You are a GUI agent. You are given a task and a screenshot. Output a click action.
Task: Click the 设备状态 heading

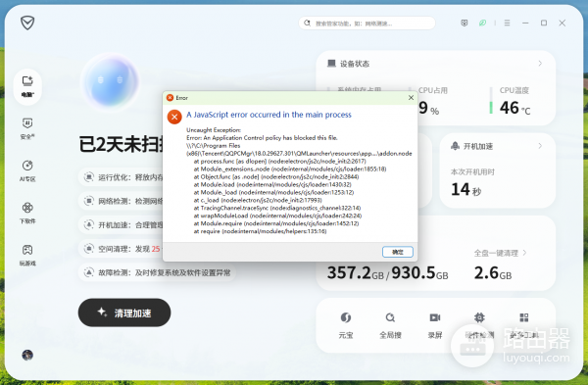tap(355, 64)
